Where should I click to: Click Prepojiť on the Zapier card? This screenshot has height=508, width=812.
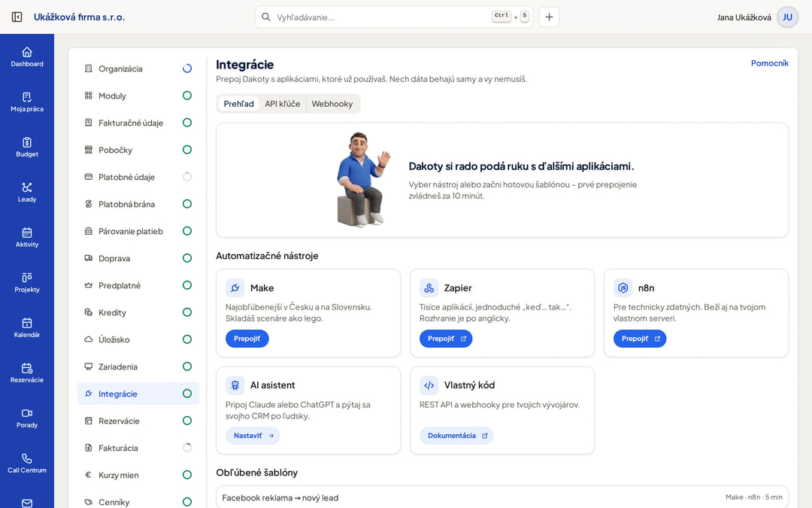pyautogui.click(x=446, y=339)
